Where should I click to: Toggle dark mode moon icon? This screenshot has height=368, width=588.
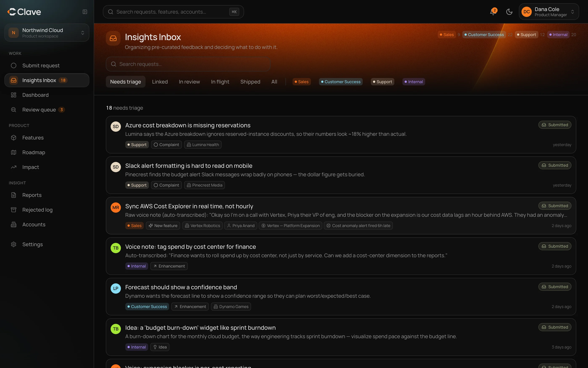tap(509, 12)
